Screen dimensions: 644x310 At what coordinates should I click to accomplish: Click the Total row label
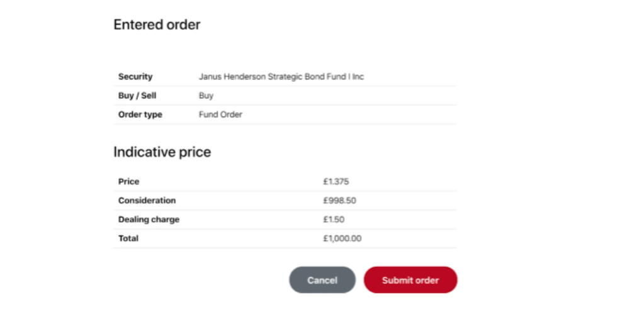click(128, 238)
